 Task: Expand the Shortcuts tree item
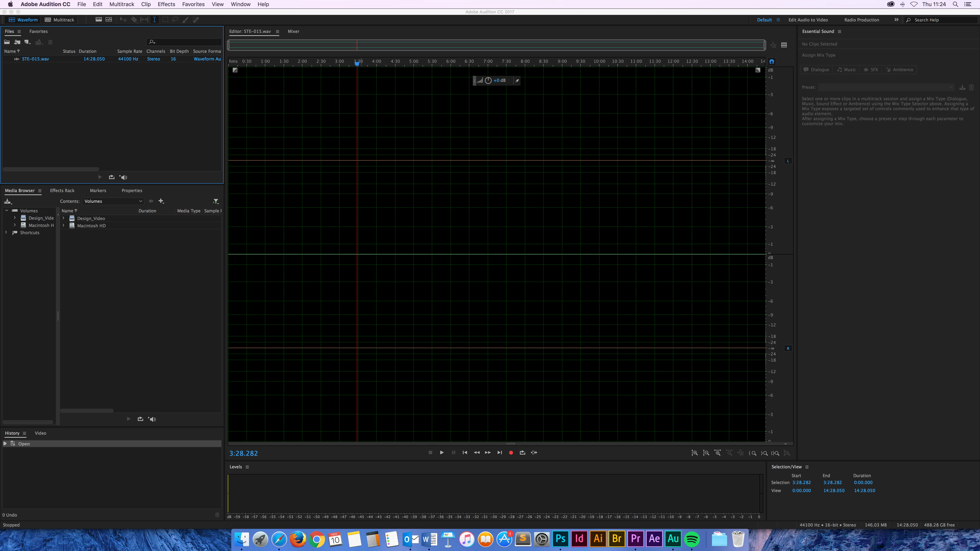6,232
